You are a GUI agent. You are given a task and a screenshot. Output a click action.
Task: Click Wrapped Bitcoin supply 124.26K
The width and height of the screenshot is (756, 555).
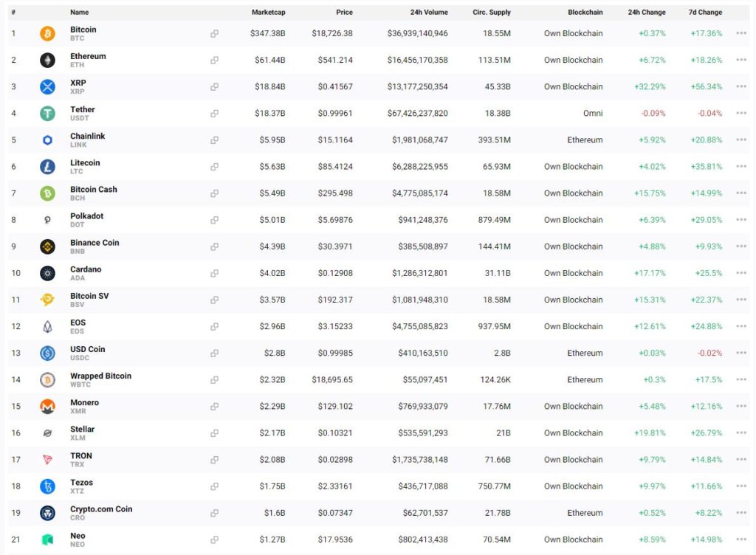pos(495,379)
